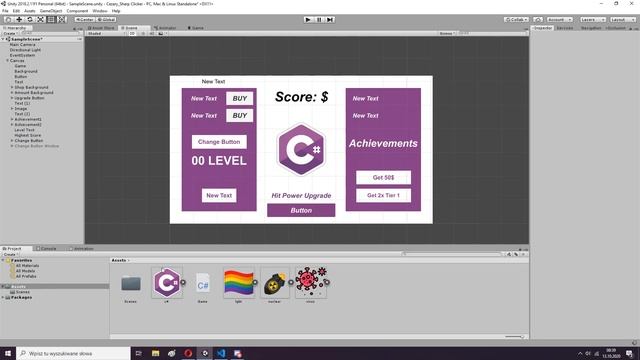Collapse the SampleScene hierarchy root

pyautogui.click(x=3, y=39)
